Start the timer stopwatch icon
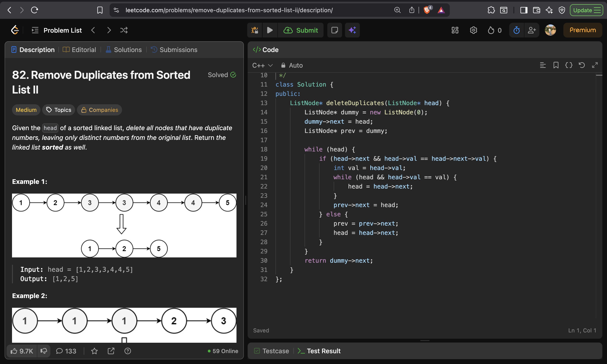 (x=516, y=30)
